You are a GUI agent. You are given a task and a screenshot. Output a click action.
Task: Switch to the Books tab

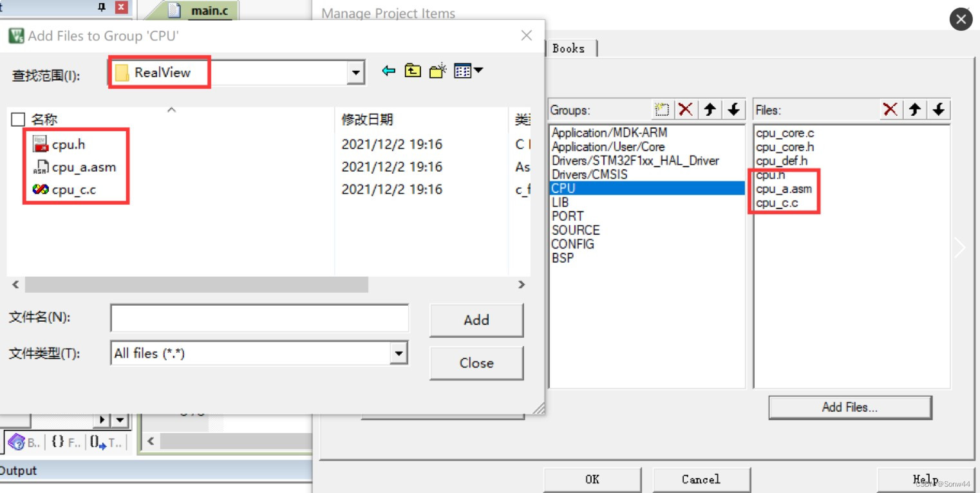[x=569, y=48]
